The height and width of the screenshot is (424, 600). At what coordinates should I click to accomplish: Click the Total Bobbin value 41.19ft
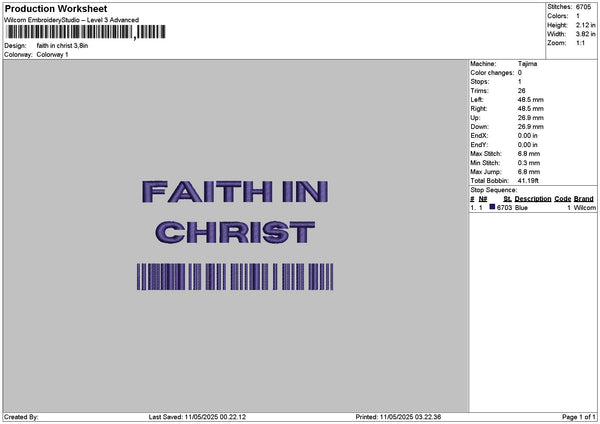tap(528, 181)
